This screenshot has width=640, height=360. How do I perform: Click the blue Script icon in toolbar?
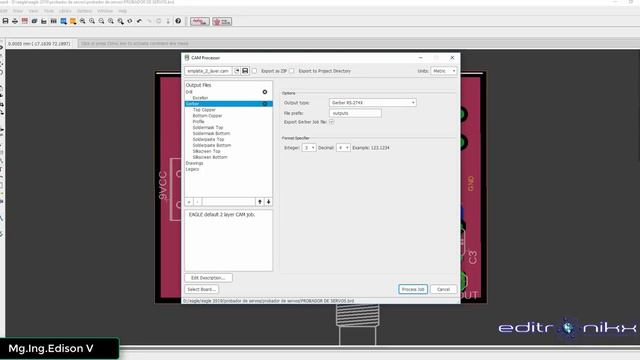(63, 21)
